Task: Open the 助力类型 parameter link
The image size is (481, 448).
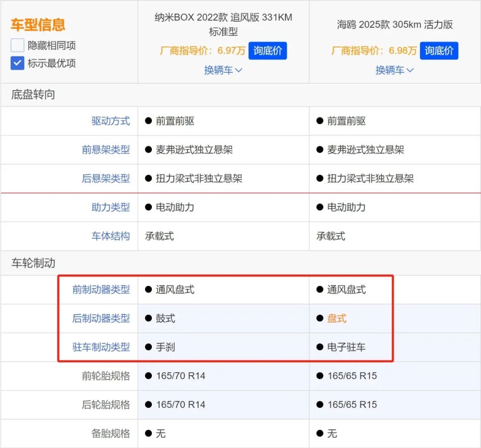Action: (x=111, y=207)
